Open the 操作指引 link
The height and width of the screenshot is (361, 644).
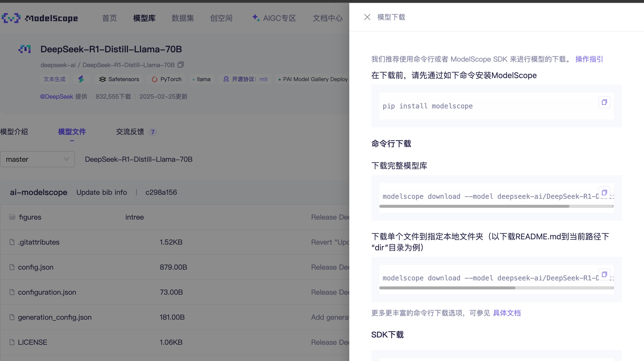(589, 59)
